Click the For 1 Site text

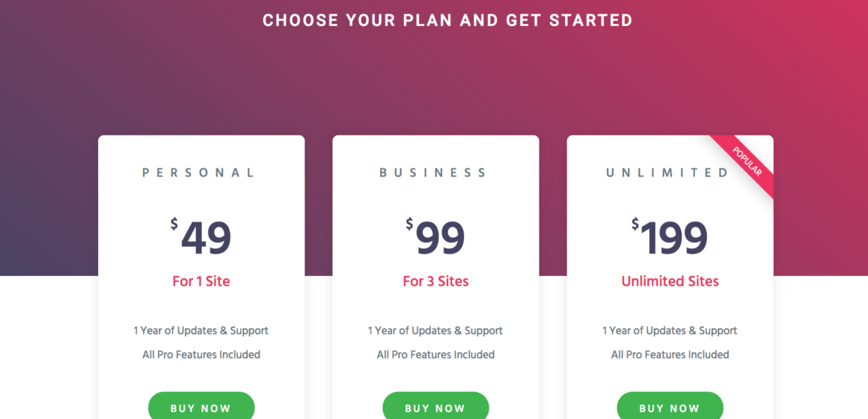pyautogui.click(x=201, y=281)
